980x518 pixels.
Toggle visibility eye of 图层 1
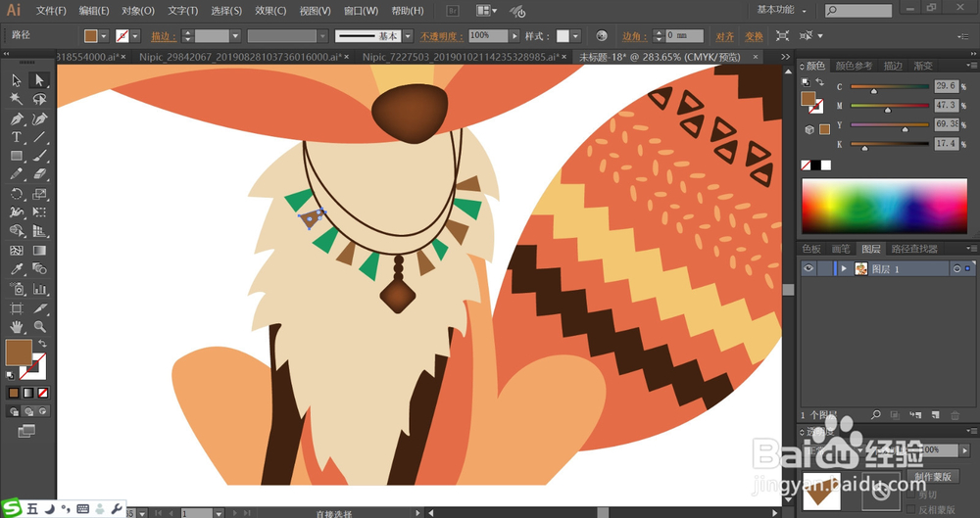pyautogui.click(x=808, y=268)
